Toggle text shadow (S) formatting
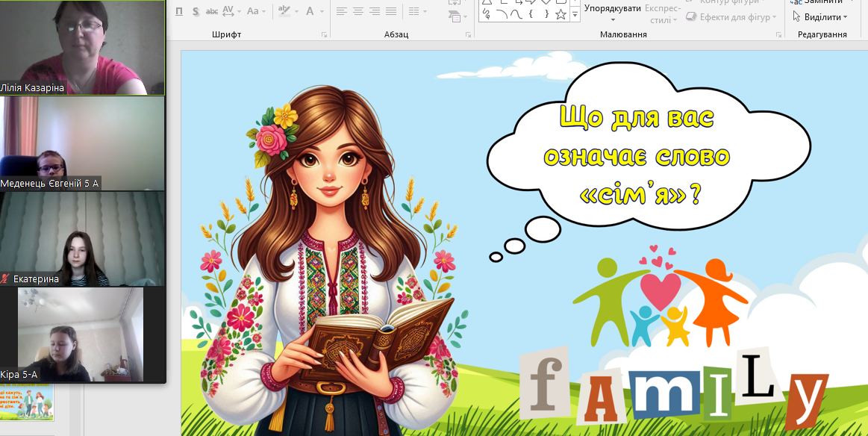This screenshot has width=868, height=436. (196, 11)
